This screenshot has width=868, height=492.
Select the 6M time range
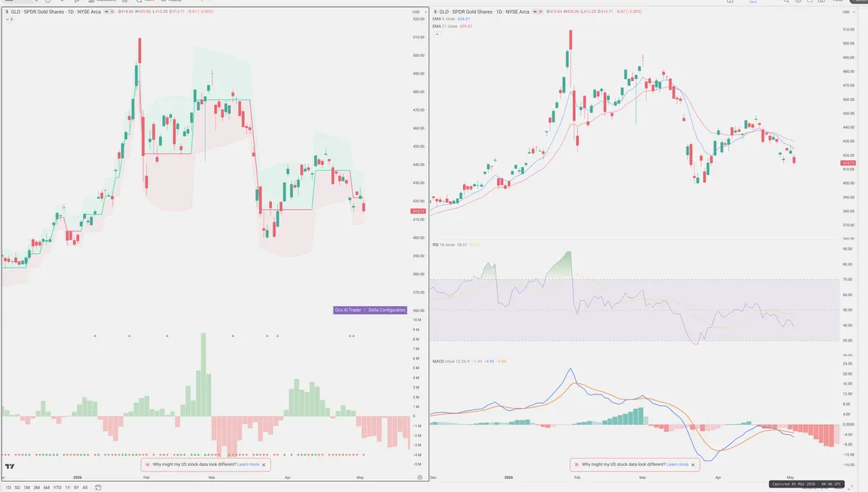46,488
